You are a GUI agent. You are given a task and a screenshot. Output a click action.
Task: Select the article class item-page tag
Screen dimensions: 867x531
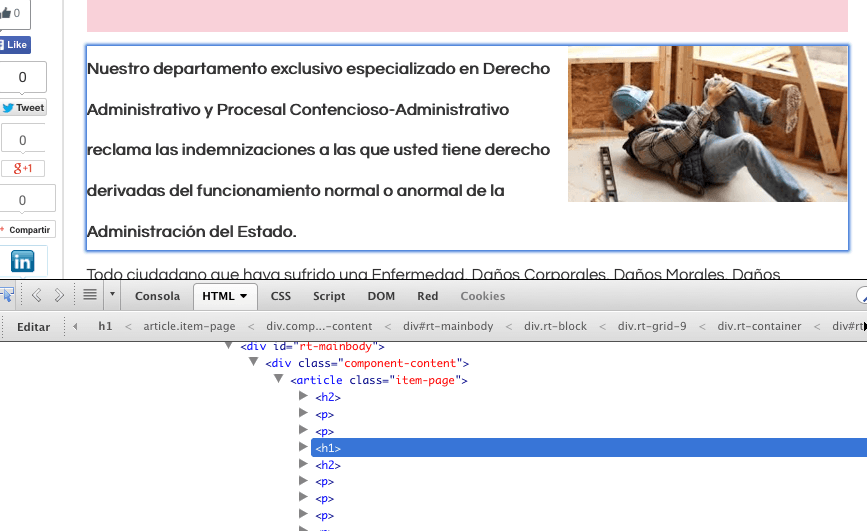[x=379, y=381]
